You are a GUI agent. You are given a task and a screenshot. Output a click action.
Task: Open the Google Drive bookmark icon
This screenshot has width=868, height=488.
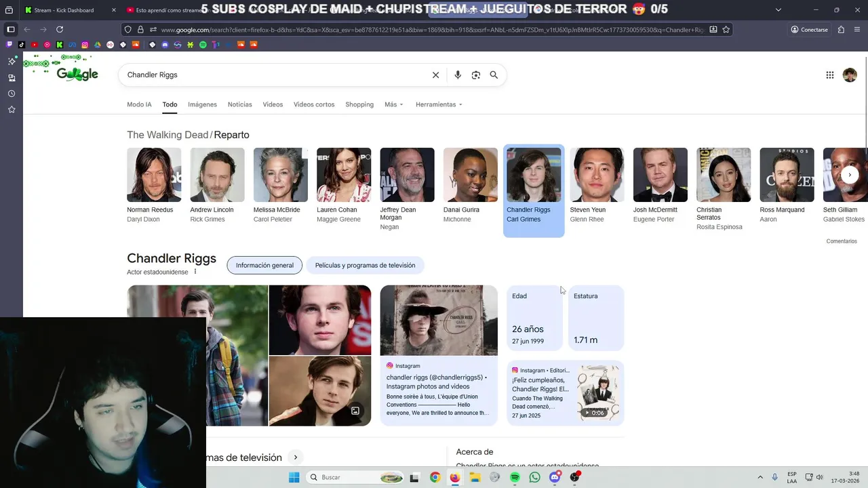click(x=98, y=45)
